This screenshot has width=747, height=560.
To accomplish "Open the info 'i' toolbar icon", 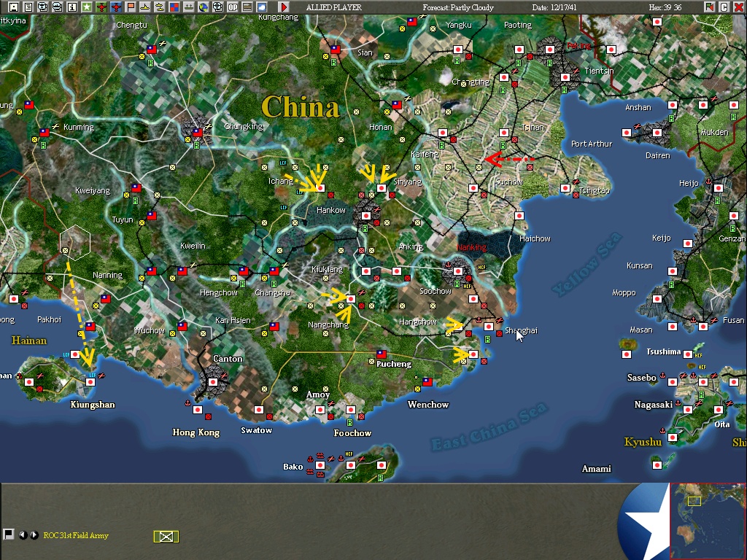I will click(x=72, y=7).
